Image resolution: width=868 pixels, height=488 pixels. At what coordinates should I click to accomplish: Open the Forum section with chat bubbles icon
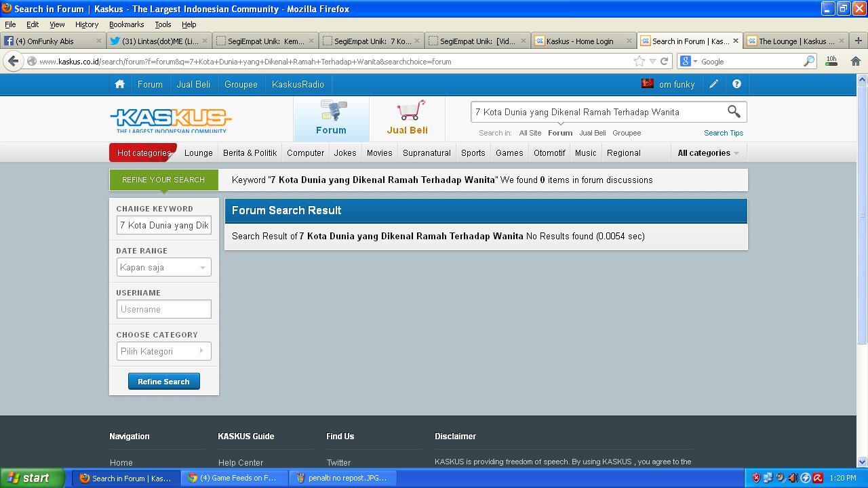(x=331, y=117)
